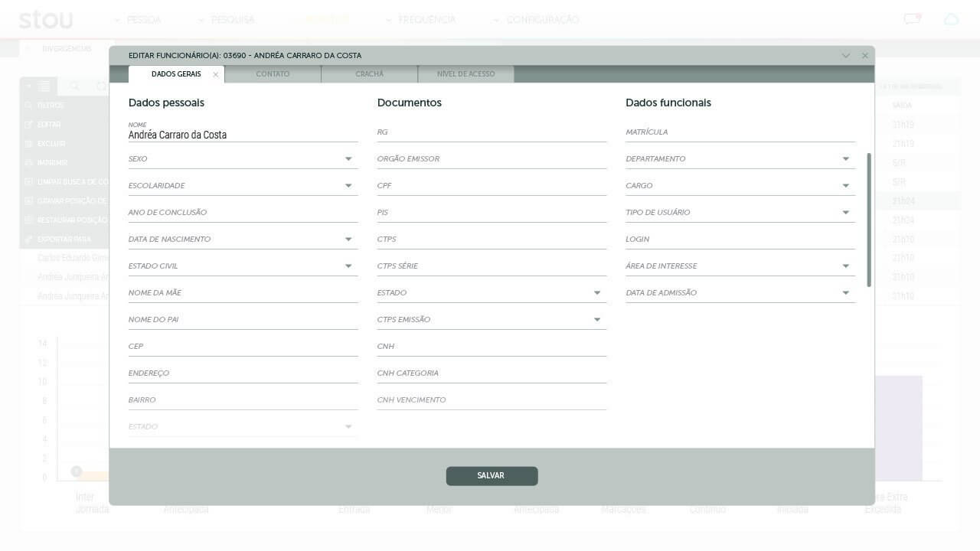Focus the Ano de Conclusão field
This screenshot has height=551, width=980.
[x=243, y=213]
